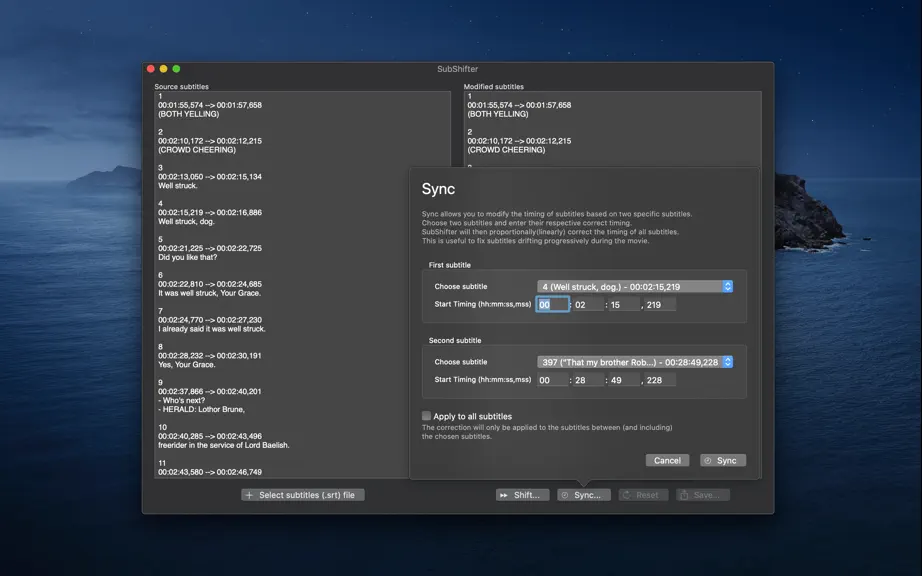Click the fast-forward icon on Shift button
Image resolution: width=922 pixels, height=576 pixels.
504,495
